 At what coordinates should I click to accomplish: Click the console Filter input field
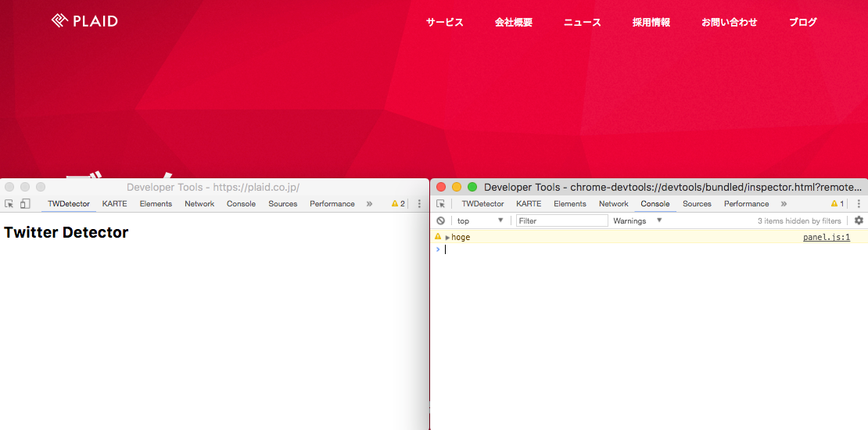coord(561,221)
